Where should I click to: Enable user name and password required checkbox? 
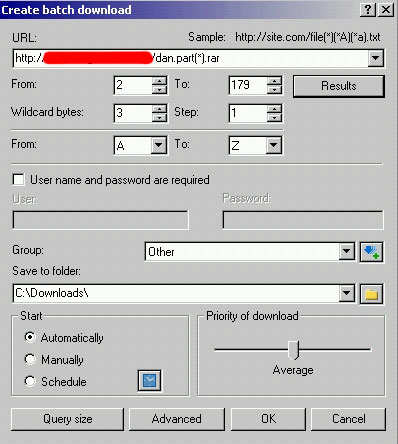click(x=18, y=179)
